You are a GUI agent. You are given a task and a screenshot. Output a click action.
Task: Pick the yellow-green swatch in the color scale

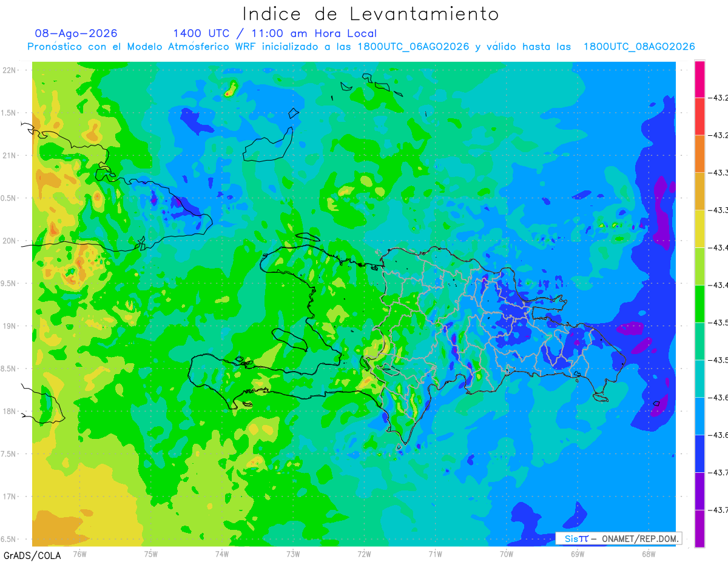tap(699, 266)
